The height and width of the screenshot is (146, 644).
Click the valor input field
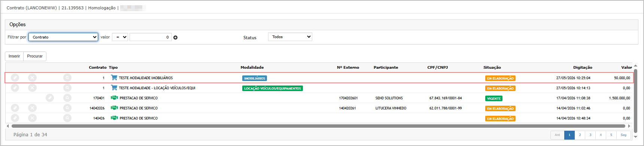click(151, 37)
